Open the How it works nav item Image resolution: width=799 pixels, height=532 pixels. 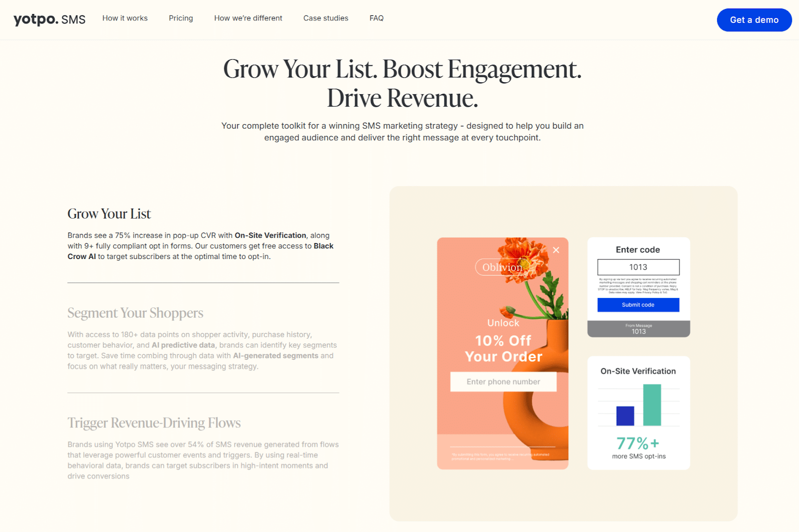(x=125, y=18)
